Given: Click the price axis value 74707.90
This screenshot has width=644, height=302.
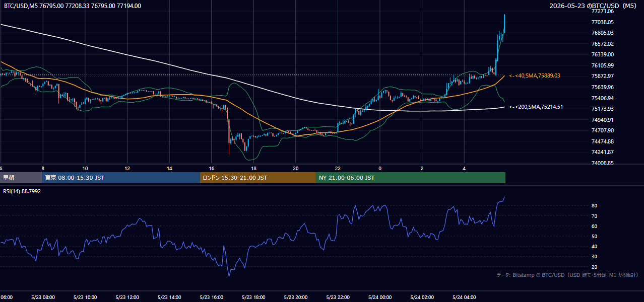Looking at the screenshot, I should 602,130.
